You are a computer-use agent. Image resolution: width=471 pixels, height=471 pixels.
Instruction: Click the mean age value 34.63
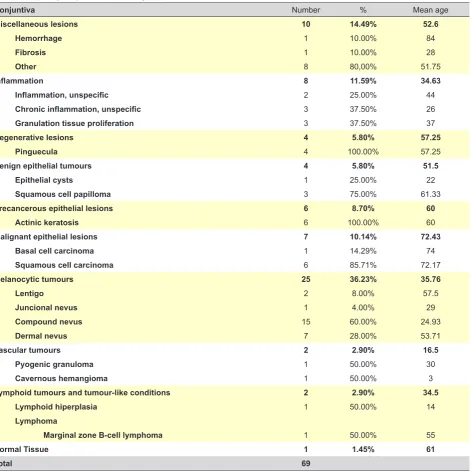[x=430, y=81]
